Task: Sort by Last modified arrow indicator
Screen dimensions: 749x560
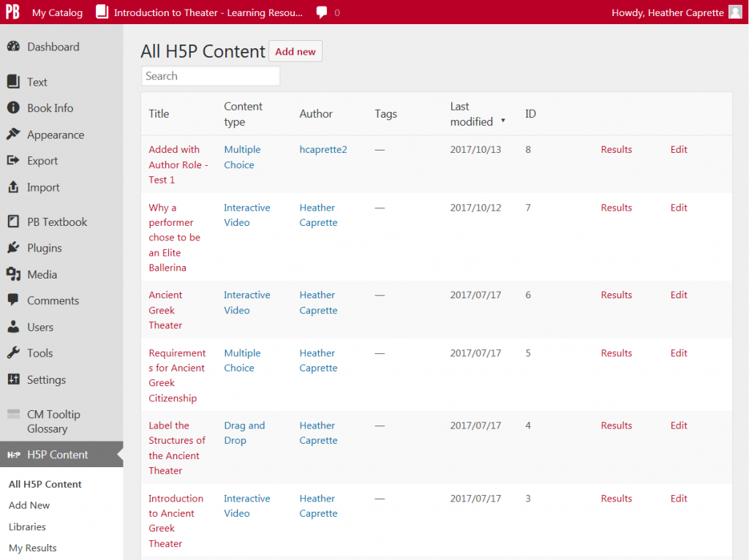Action: 503,121
